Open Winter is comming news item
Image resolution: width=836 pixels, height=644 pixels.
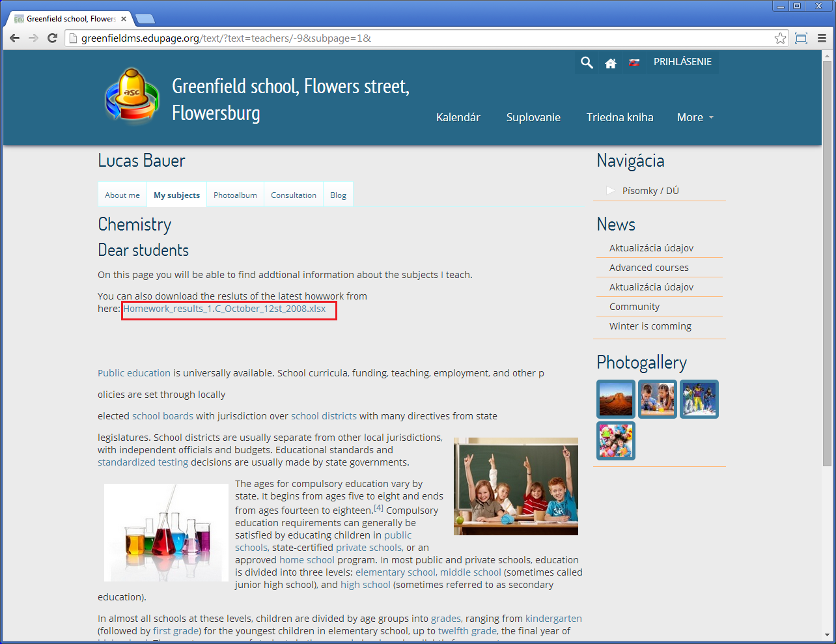(x=650, y=326)
